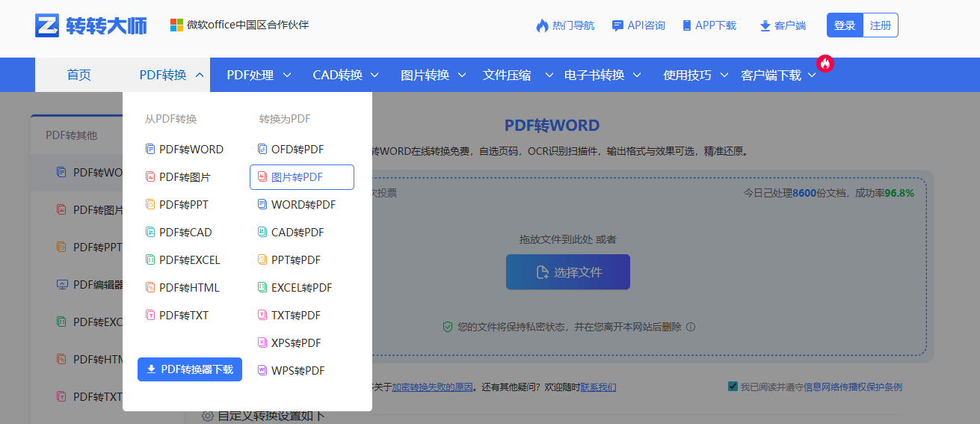This screenshot has width=980, height=424.
Task: Click the 登录 button
Action: [845, 25]
